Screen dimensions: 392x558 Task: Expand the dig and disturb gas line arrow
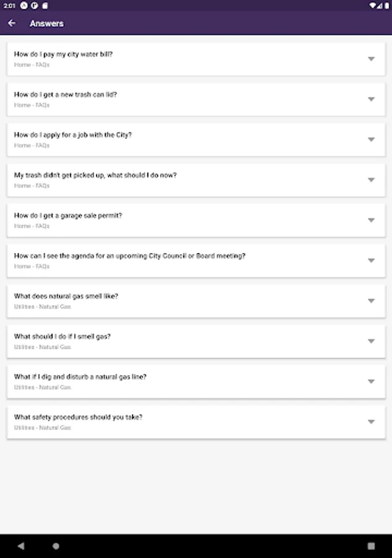click(371, 381)
